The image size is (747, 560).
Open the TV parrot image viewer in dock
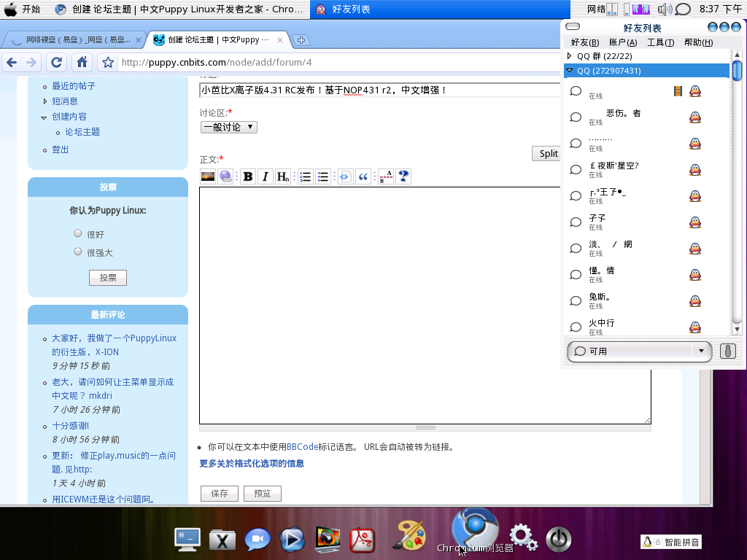[328, 540]
